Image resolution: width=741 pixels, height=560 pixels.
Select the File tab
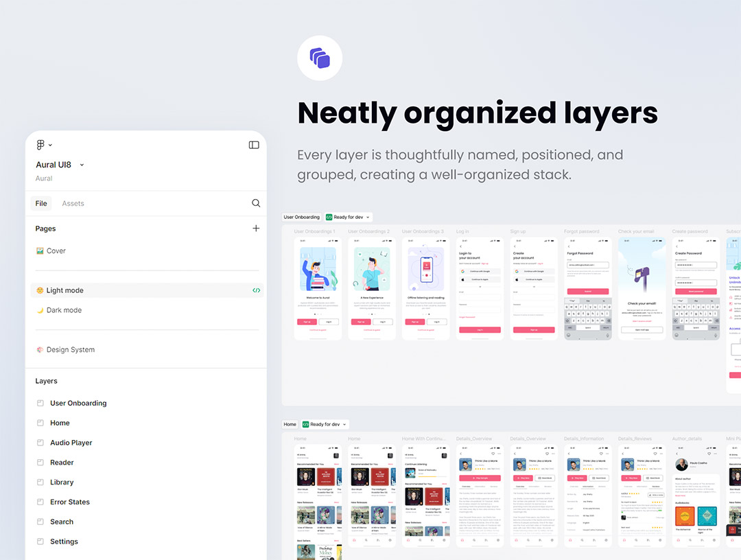41,203
